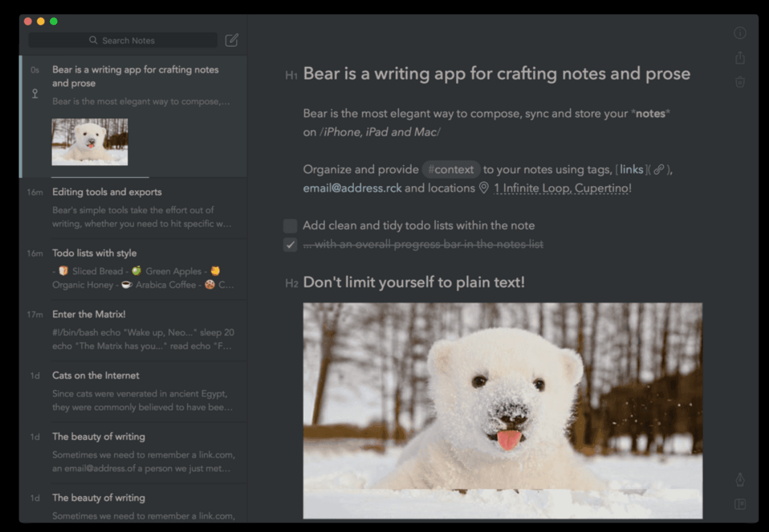Click the heading 'Don't limit yourself to plain text!'
Image resolution: width=769 pixels, height=532 pixels.
click(x=414, y=282)
